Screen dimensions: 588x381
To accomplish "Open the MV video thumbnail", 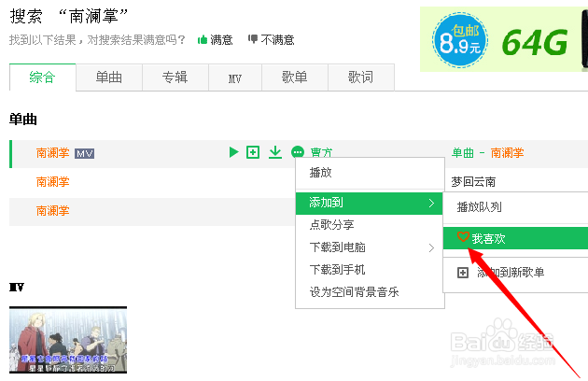I will point(68,340).
